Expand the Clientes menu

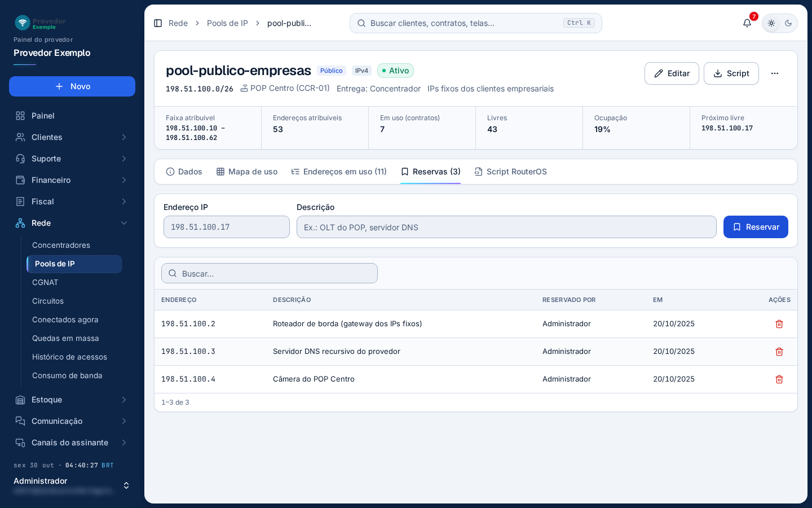point(72,137)
